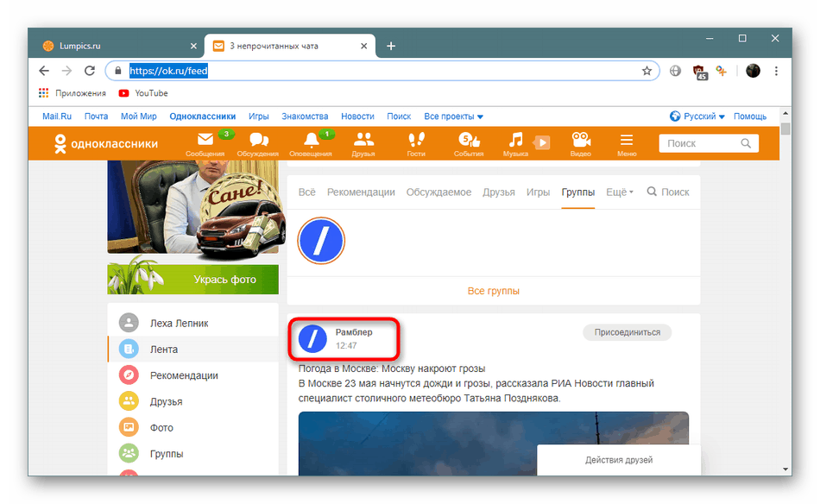Open Guests (Гости) footprints icon
The height and width of the screenshot is (504, 820).
(416, 140)
